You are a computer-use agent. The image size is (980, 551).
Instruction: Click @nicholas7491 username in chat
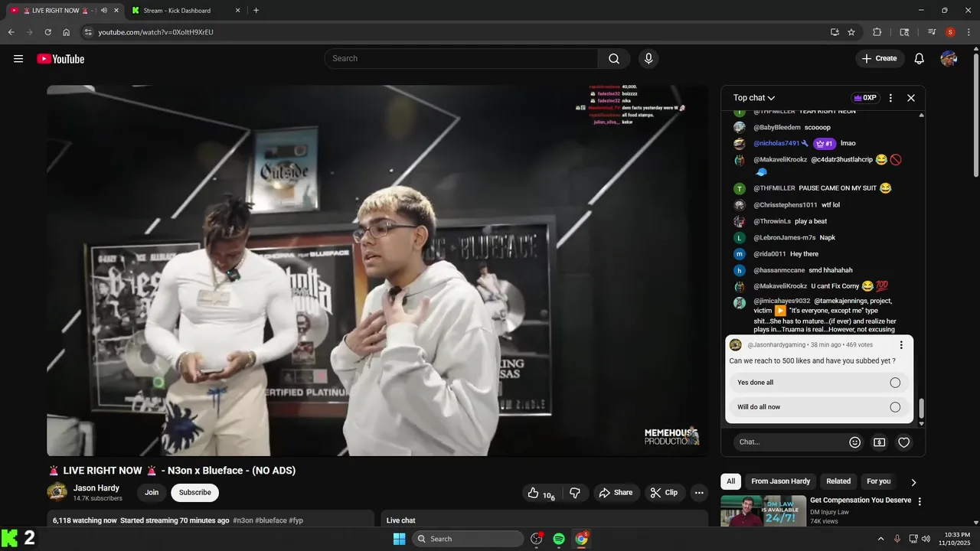(x=776, y=143)
